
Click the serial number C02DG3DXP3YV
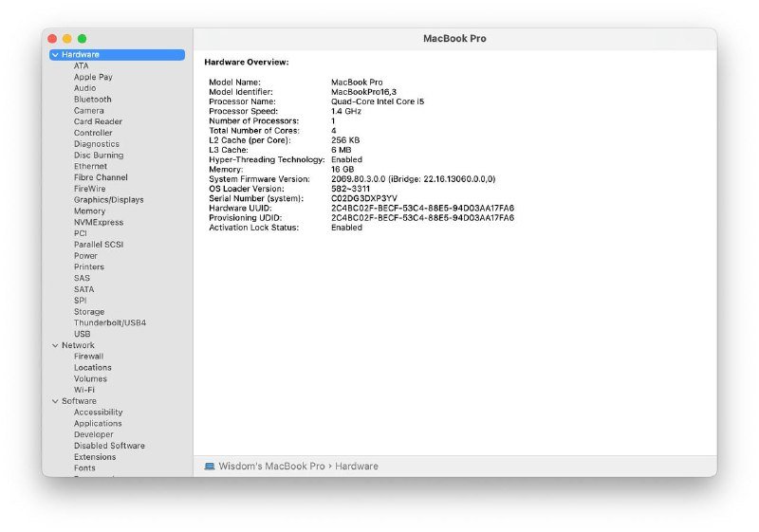click(x=364, y=198)
